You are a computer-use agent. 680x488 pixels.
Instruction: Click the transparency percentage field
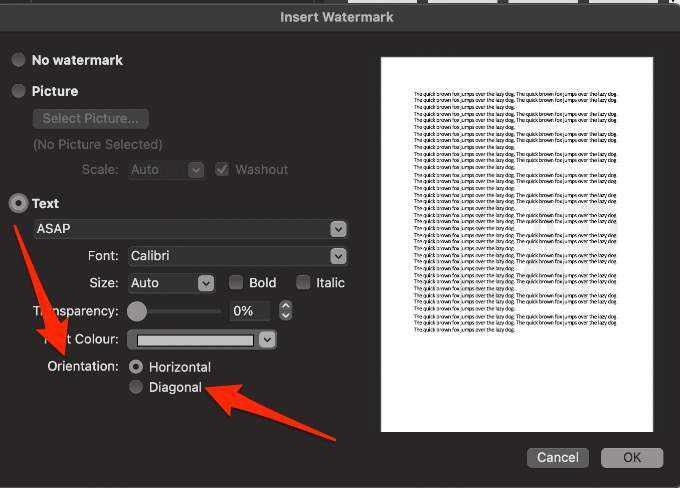[249, 311]
